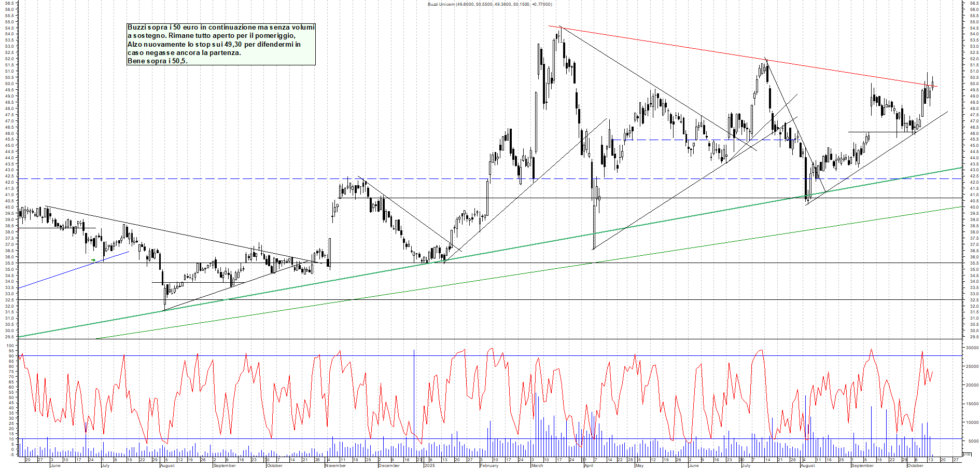Select the December label on the time axis
This screenshot has height=468, width=980.
[x=389, y=465]
